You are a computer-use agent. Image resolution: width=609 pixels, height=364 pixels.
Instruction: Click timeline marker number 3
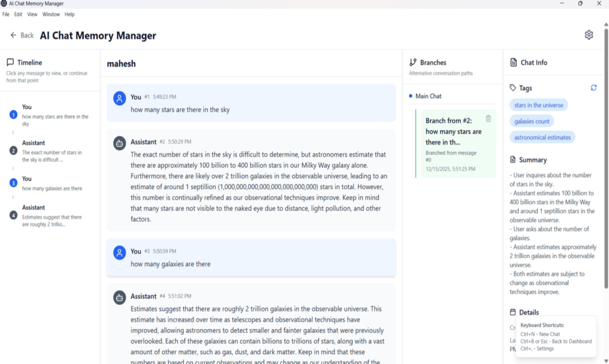[12, 183]
